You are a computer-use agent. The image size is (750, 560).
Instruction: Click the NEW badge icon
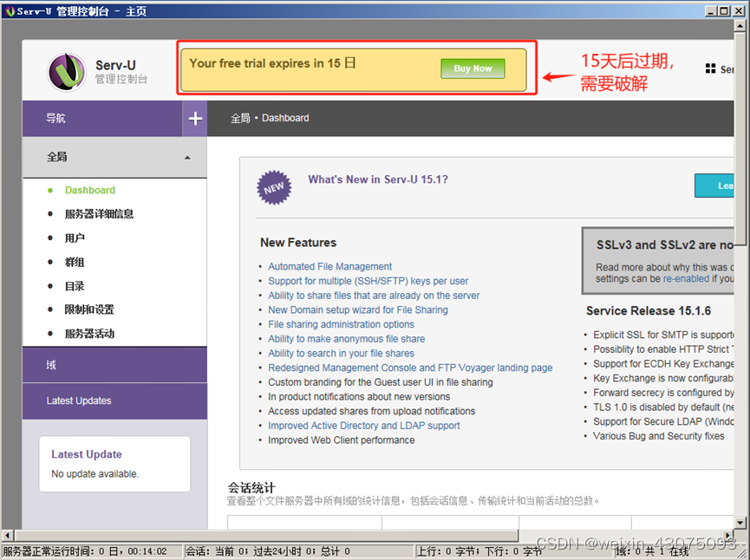point(274,187)
